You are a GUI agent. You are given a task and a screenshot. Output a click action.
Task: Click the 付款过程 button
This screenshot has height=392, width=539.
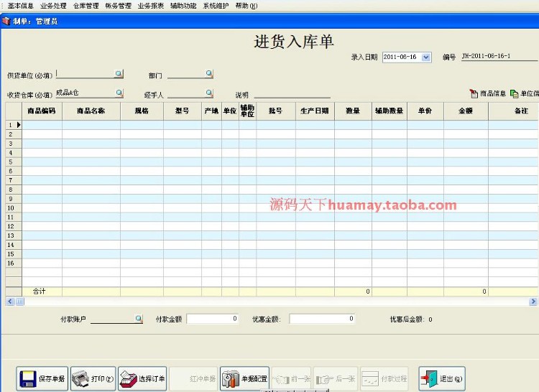pos(384,378)
